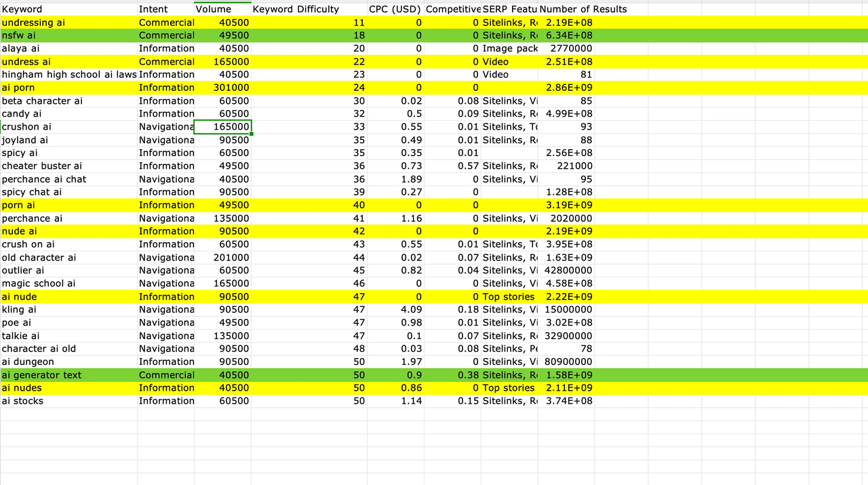Select the 'candy ai' keyword cell
This screenshot has height=485, width=868.
[68, 114]
